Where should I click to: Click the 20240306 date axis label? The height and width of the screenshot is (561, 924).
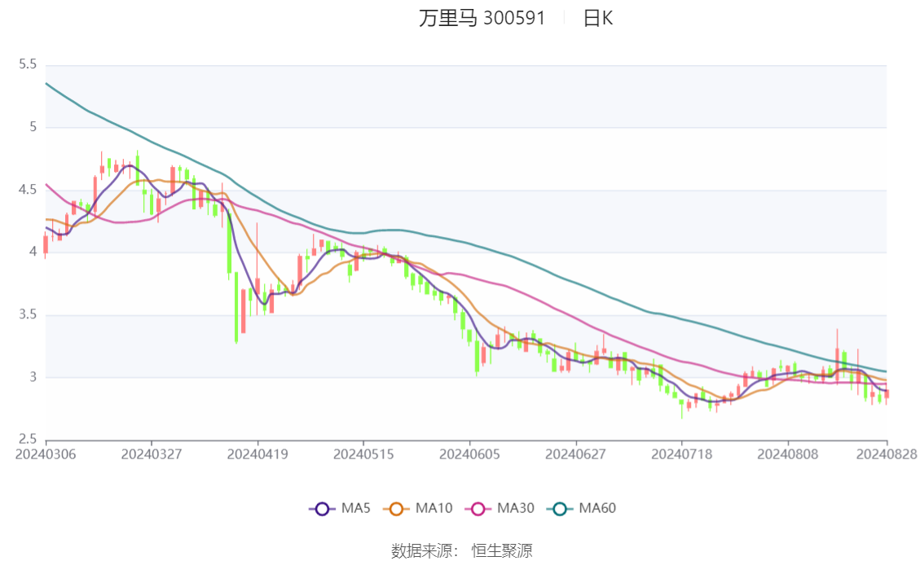[46, 454]
